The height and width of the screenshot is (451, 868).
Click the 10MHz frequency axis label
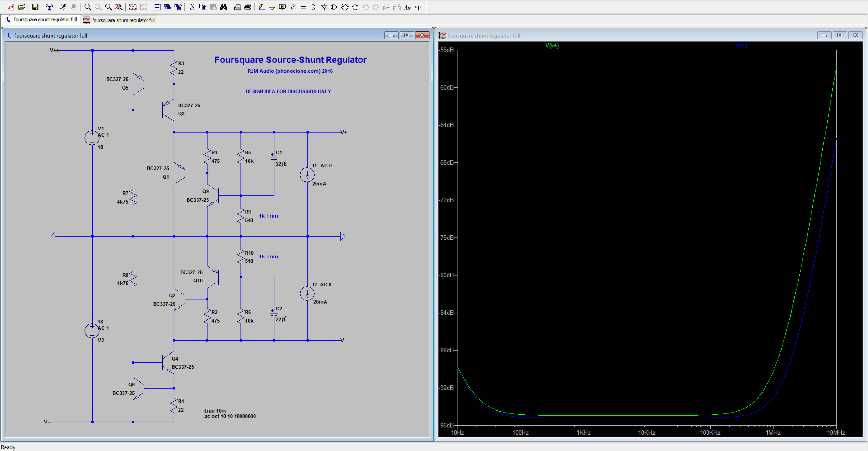pyautogui.click(x=836, y=432)
